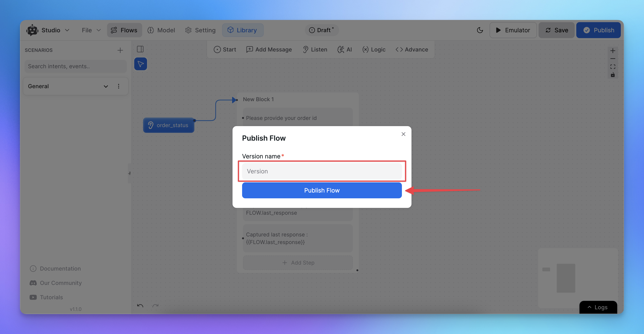
Task: Click the v1.1.0 version text
Action: [x=76, y=309]
